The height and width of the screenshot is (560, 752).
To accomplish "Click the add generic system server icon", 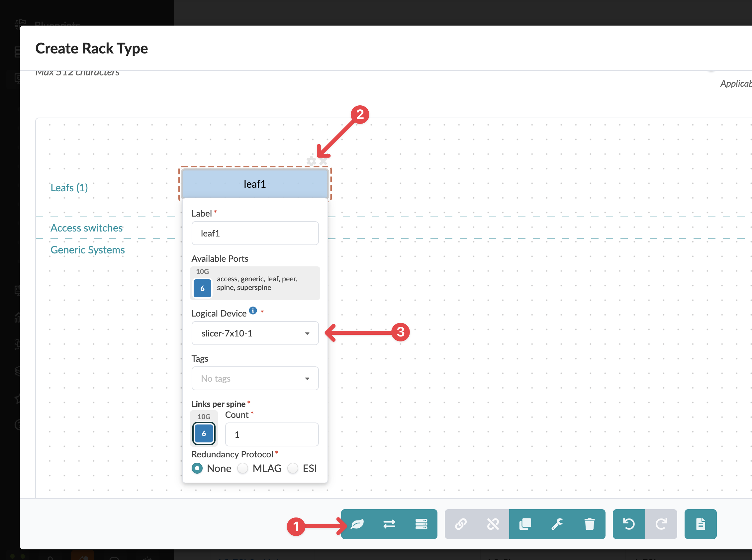I will click(421, 524).
